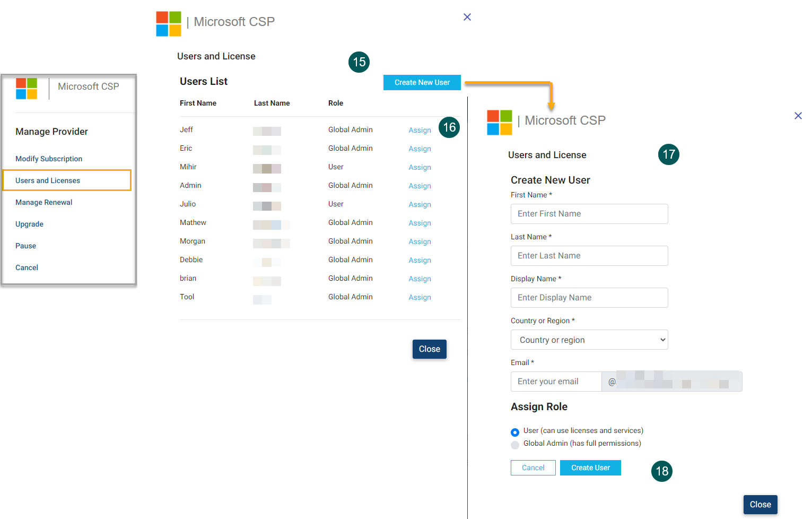Image resolution: width=812 pixels, height=519 pixels.
Task: Select the Upgrade menu item
Action: 30,224
